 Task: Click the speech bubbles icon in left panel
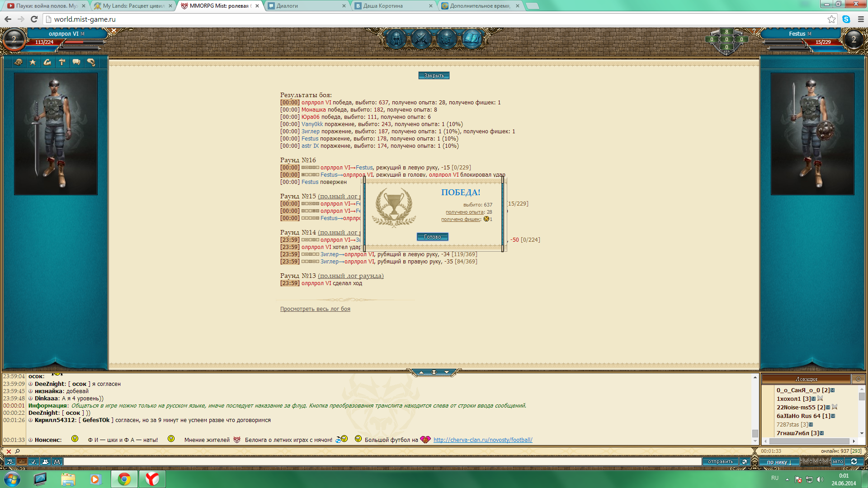[x=76, y=62]
